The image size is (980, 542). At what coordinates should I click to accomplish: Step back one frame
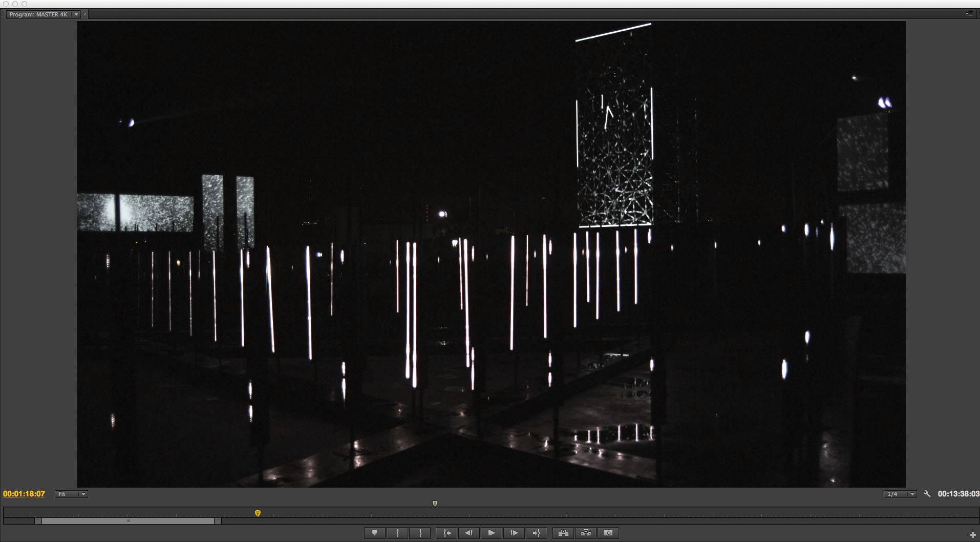[468, 533]
